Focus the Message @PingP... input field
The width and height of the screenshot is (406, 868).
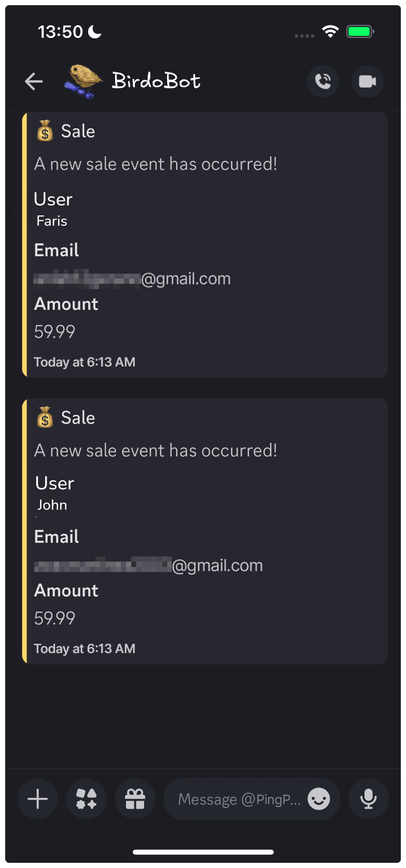click(239, 799)
